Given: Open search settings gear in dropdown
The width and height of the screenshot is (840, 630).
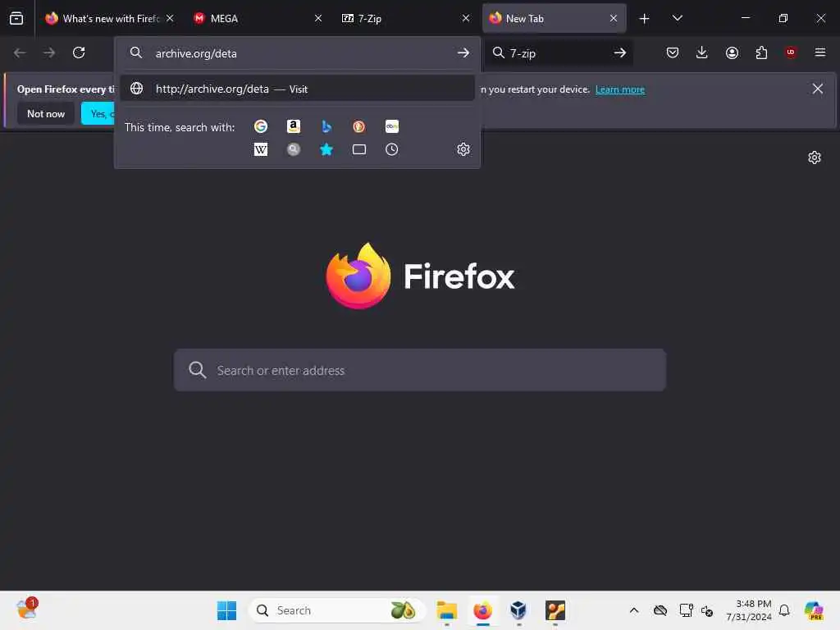Looking at the screenshot, I should (x=463, y=149).
